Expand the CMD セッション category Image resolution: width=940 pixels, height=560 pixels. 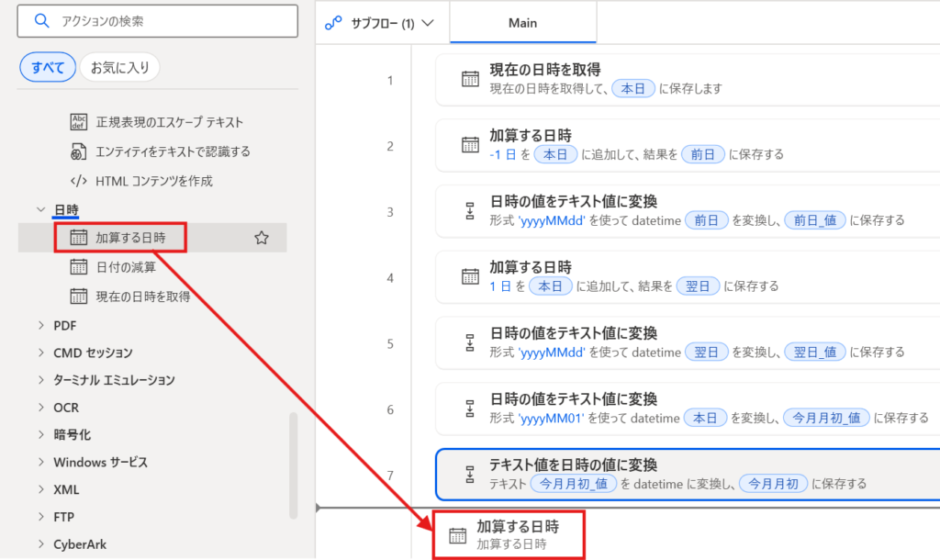[x=40, y=353]
